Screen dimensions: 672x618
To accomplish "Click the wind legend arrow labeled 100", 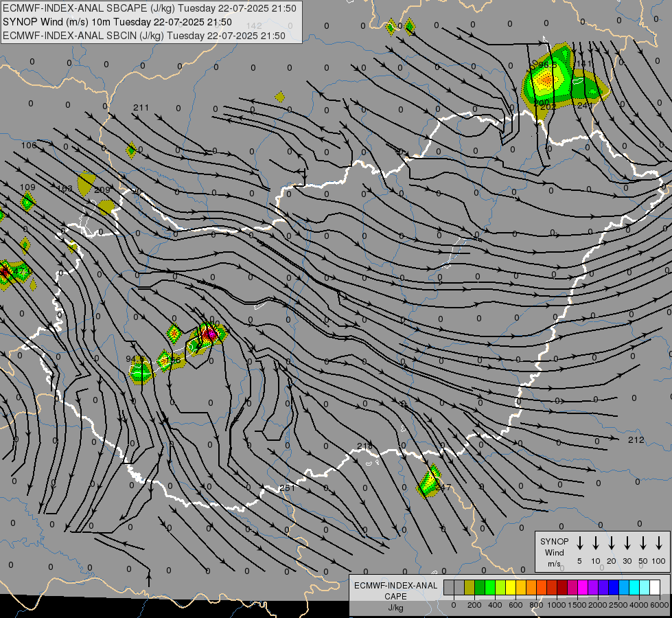I will (659, 543).
